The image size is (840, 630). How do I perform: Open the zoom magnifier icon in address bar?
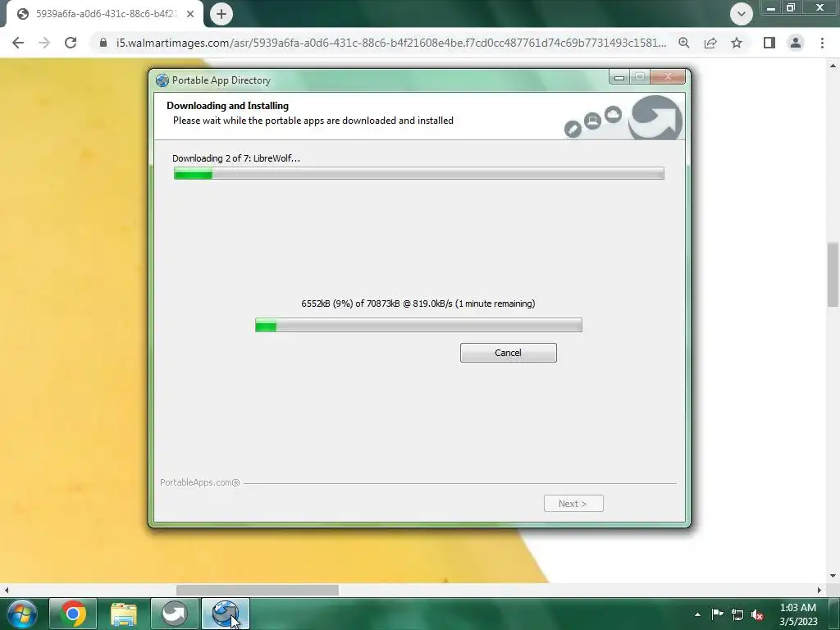pos(683,43)
